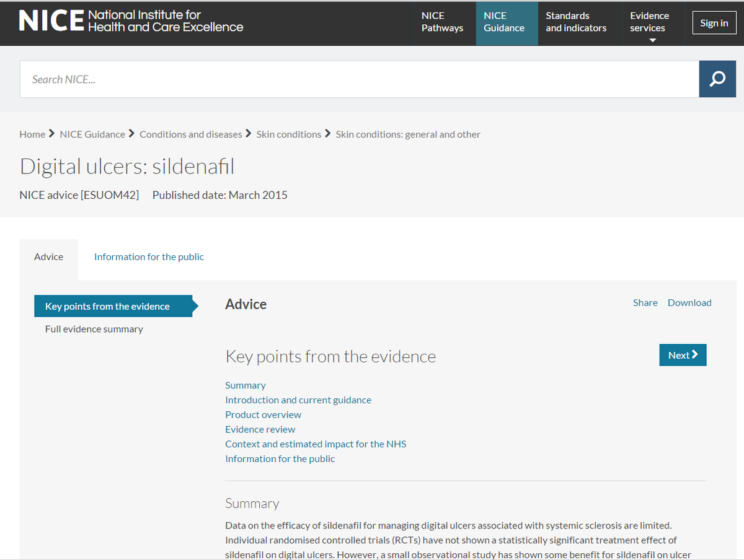This screenshot has width=744, height=560.
Task: Expand the Evidence services dropdown arrow
Action: 652,40
